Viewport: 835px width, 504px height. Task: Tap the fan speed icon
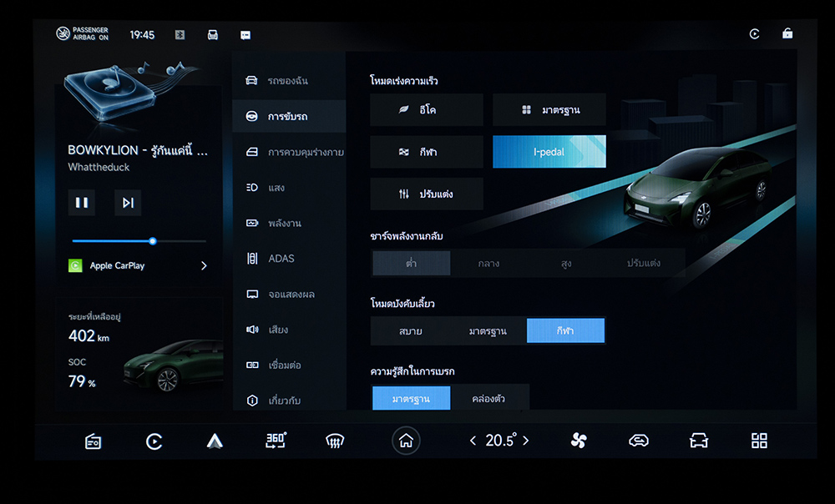tap(579, 441)
